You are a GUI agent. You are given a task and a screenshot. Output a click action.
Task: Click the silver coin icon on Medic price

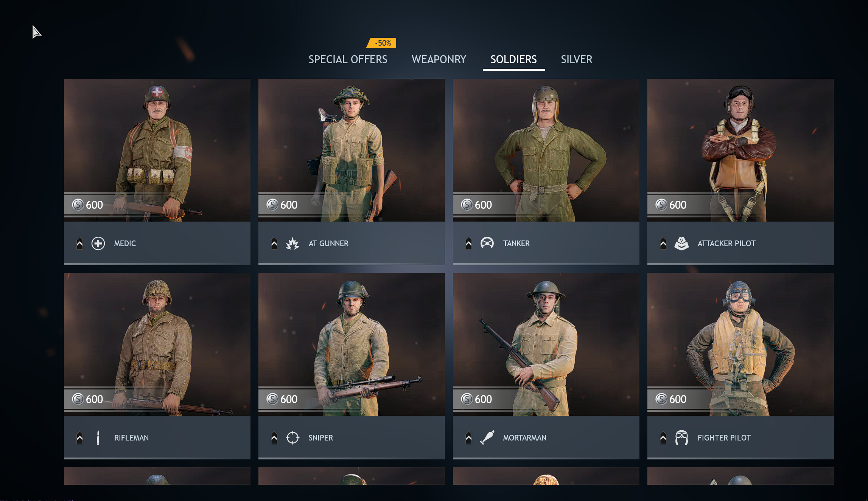pos(78,205)
